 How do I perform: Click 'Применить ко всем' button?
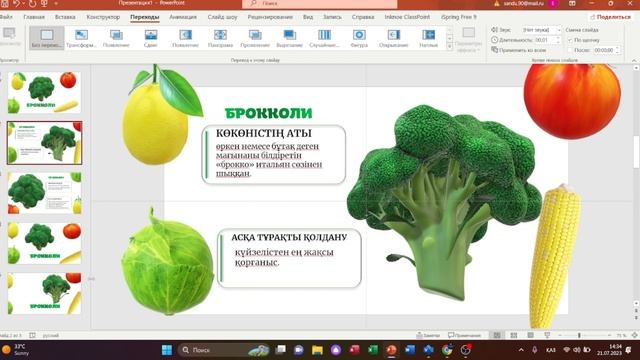click(x=519, y=50)
